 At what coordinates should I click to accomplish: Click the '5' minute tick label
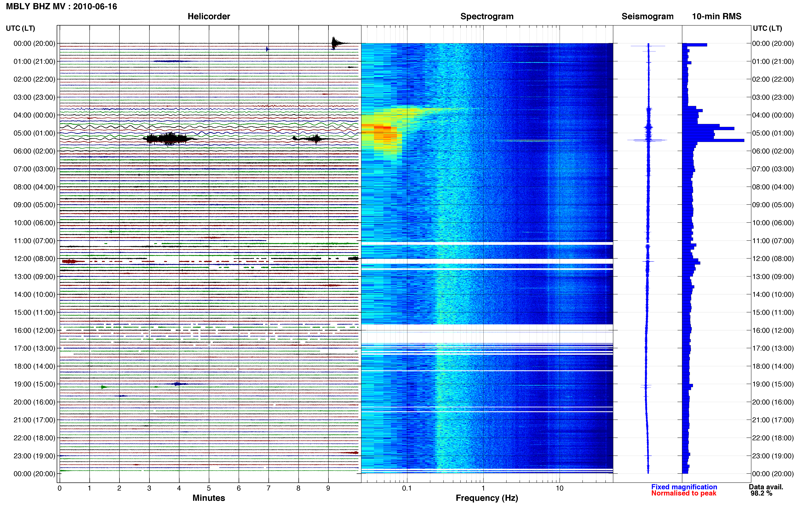209,488
